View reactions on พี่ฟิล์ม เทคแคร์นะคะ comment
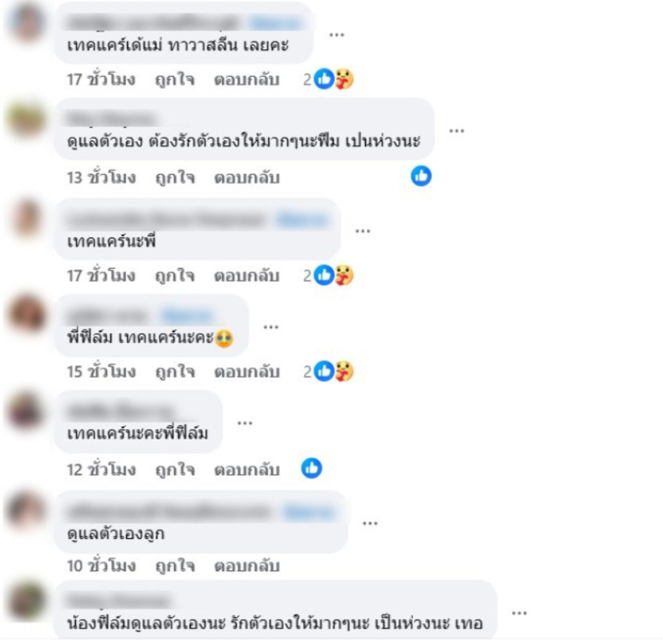This screenshot has width=663, height=644. pyautogui.click(x=328, y=371)
